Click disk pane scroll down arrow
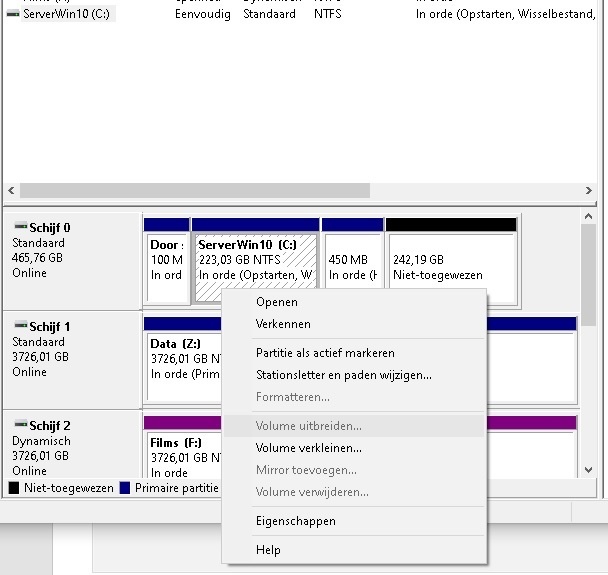This screenshot has height=575, width=608. coord(588,470)
